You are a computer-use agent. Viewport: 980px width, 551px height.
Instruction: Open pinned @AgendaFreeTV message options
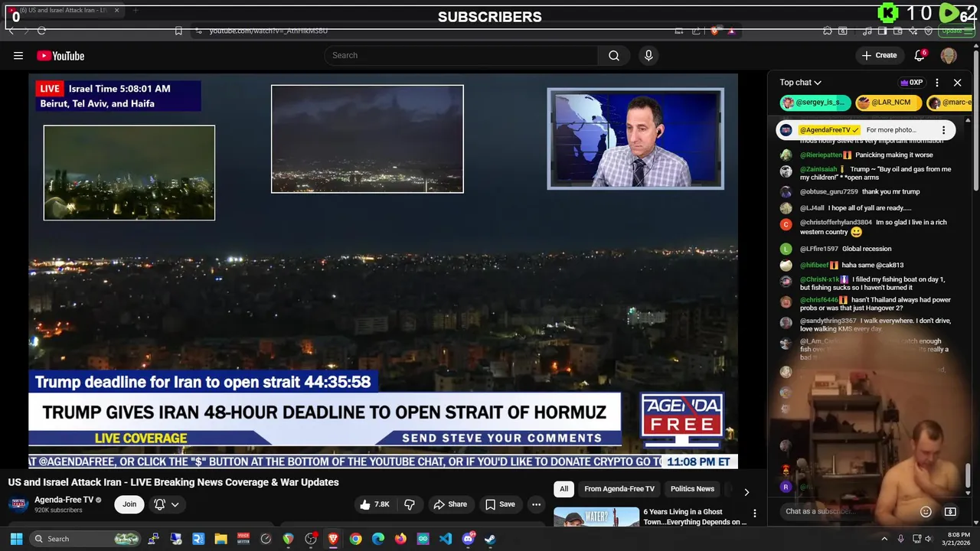[944, 130]
